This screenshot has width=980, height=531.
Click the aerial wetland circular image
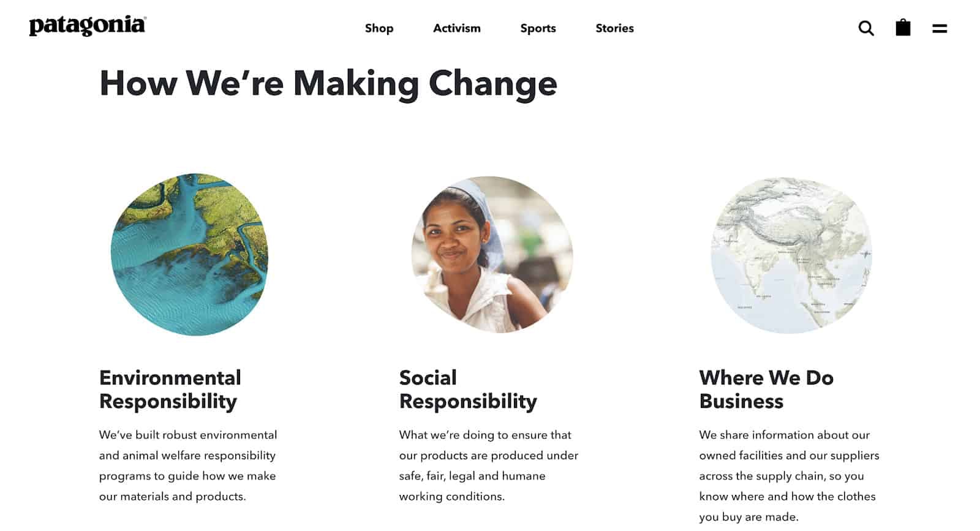click(x=189, y=255)
